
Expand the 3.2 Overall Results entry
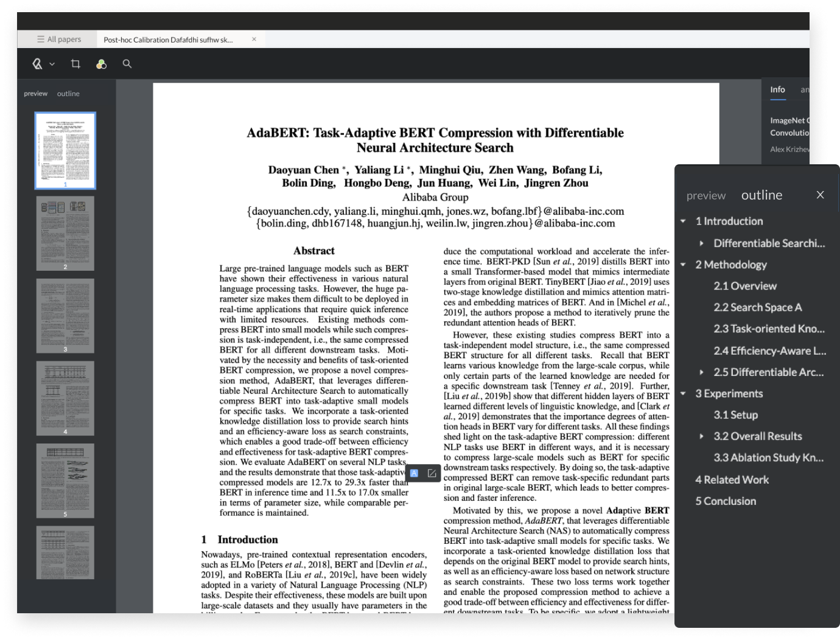[701, 436]
